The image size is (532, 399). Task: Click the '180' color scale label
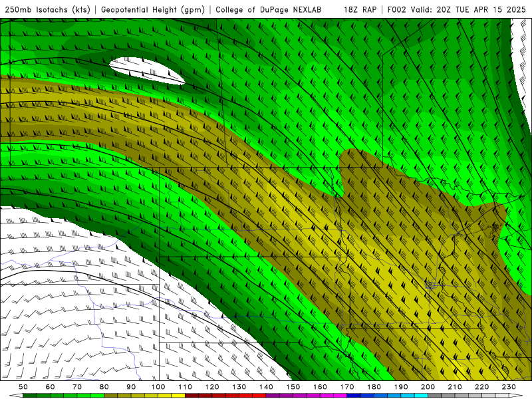point(374,387)
